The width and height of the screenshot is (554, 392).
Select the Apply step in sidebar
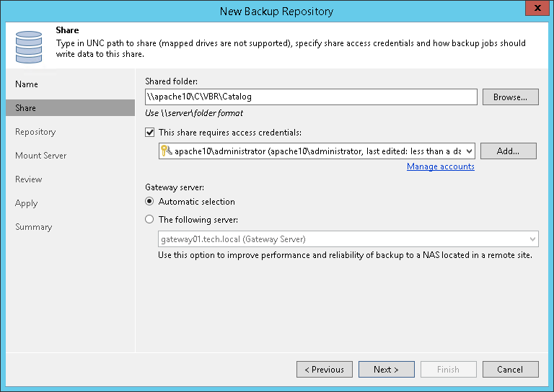27,203
